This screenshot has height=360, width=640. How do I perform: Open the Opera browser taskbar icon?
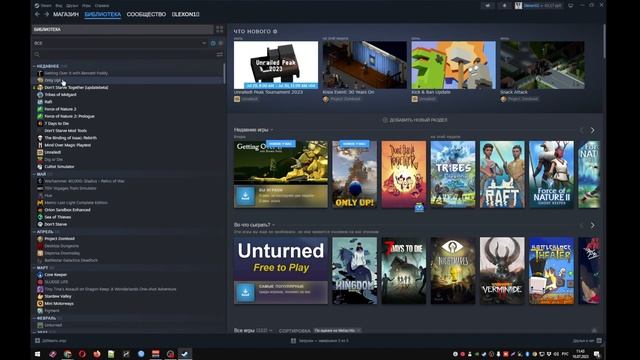tap(82, 354)
